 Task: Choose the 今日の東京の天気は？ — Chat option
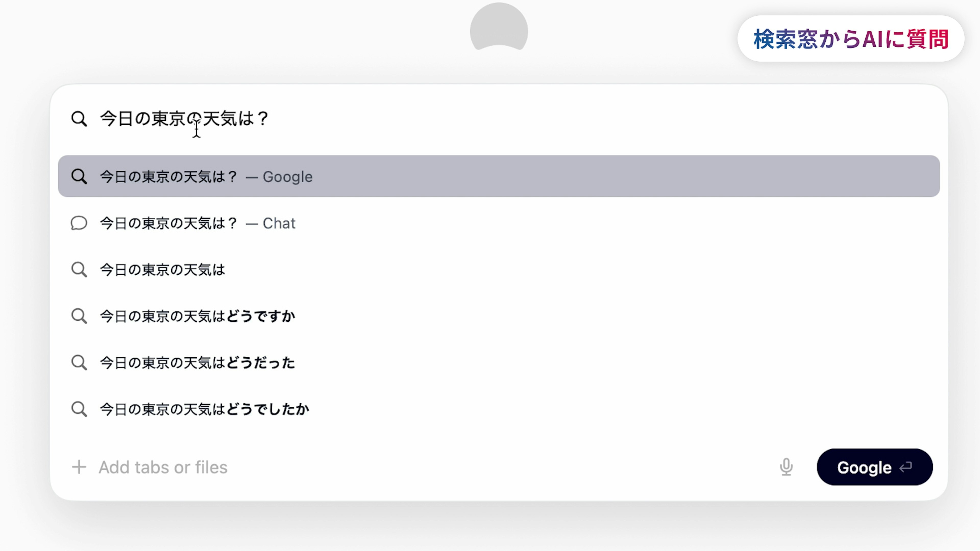198,223
